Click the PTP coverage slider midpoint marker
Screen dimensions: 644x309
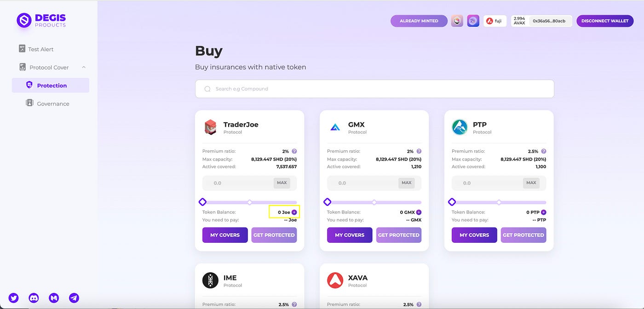pos(499,202)
